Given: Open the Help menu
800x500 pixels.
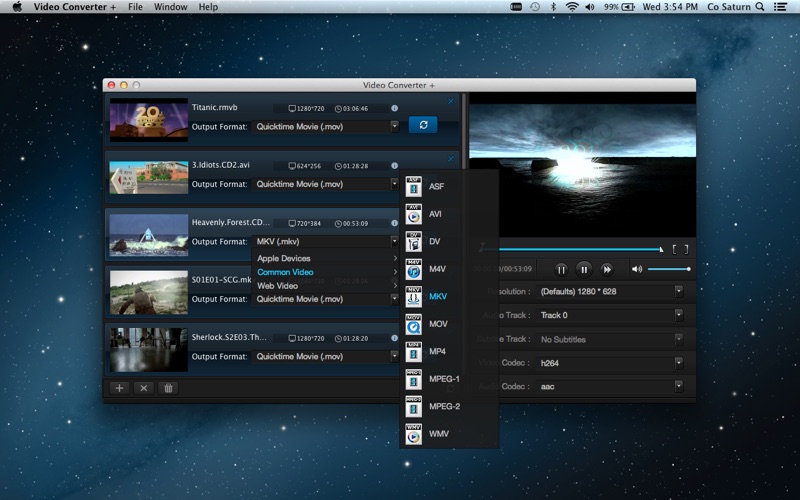Looking at the screenshot, I should tap(208, 7).
